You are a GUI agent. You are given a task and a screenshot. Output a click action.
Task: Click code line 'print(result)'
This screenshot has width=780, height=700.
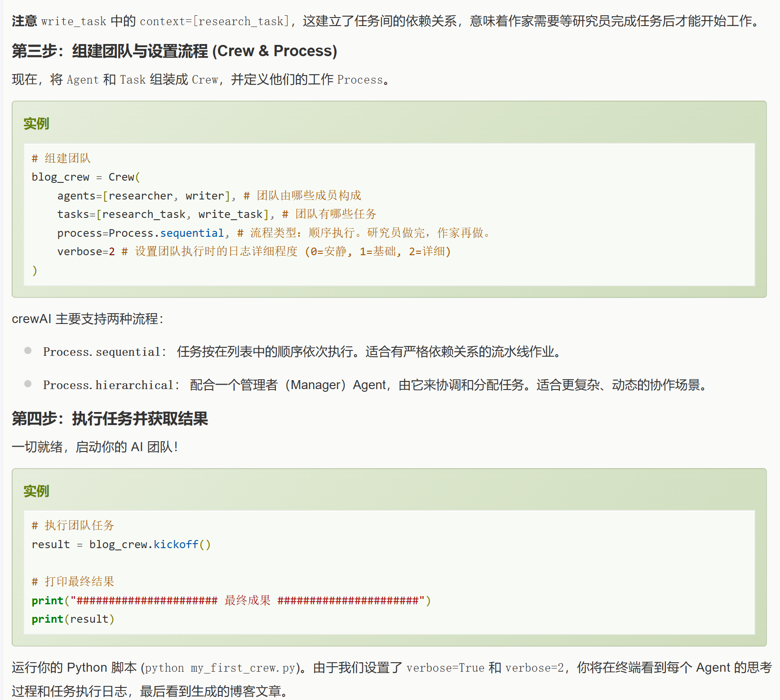pyautogui.click(x=73, y=619)
